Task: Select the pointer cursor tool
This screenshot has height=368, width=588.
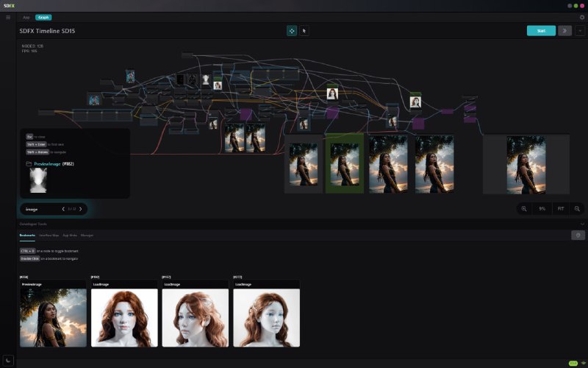Action: 304,31
